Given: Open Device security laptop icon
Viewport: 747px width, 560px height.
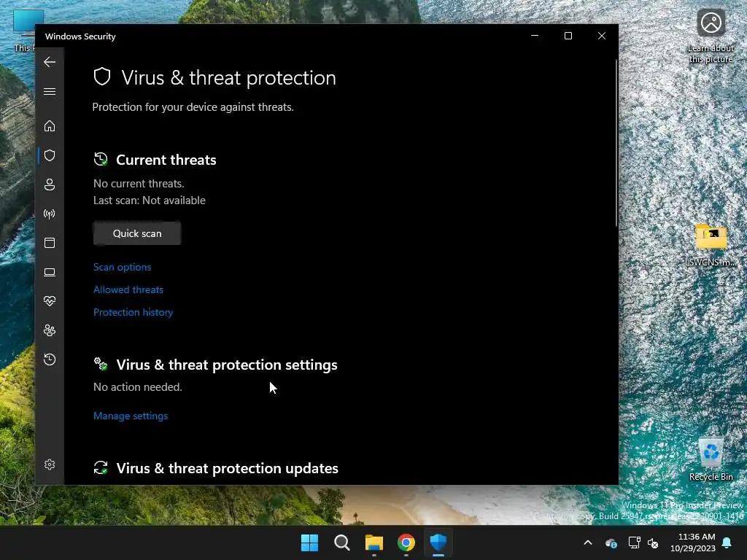Looking at the screenshot, I should pos(50,273).
